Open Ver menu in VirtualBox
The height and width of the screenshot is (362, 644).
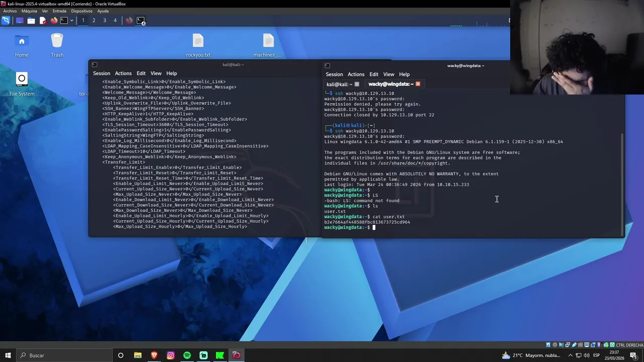(x=45, y=11)
